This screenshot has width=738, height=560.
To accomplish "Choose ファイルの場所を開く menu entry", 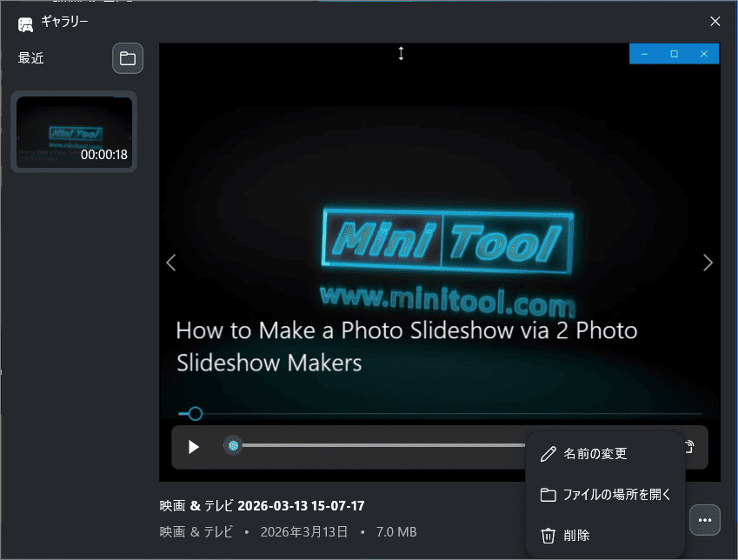I will [x=605, y=495].
